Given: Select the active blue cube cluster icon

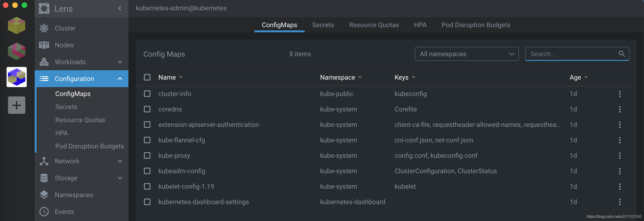Looking at the screenshot, I should (16, 77).
